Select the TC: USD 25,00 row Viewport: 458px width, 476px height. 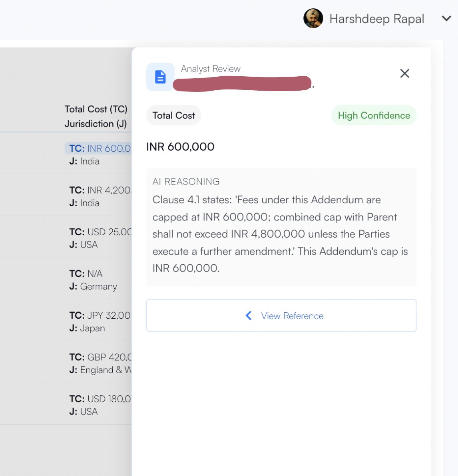pyautogui.click(x=100, y=232)
